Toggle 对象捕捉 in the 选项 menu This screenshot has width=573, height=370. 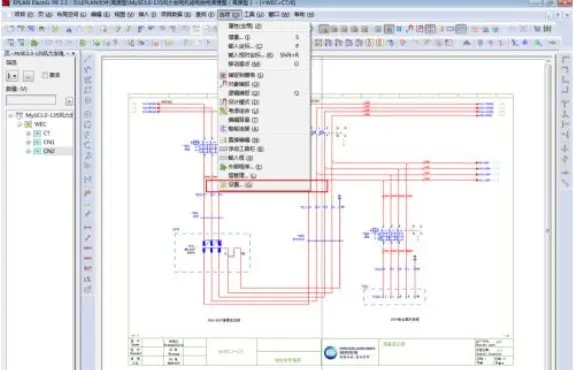click(x=265, y=84)
